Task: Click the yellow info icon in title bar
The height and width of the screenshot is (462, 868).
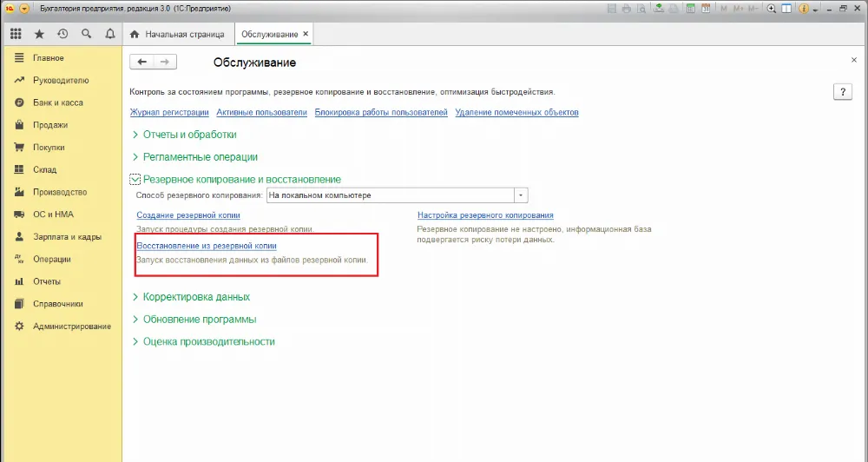Action: pos(804,9)
